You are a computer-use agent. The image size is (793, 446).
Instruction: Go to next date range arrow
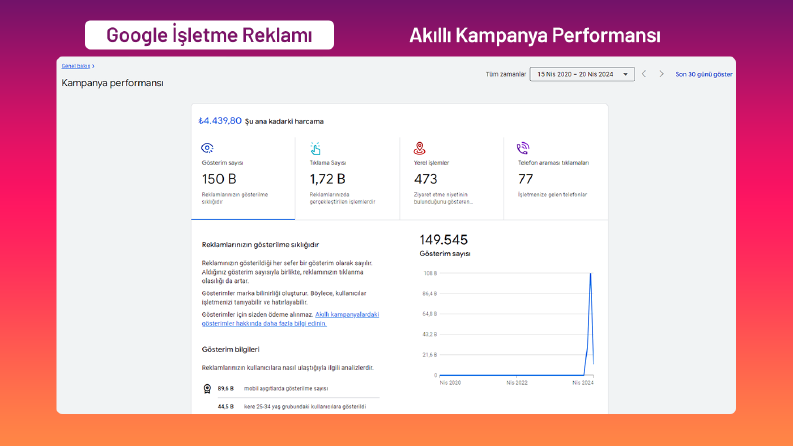pos(661,74)
